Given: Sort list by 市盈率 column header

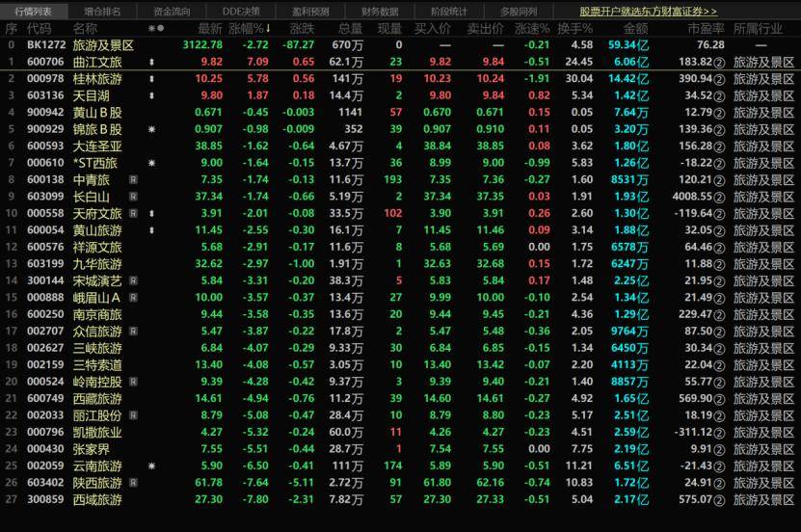Looking at the screenshot, I should point(706,29).
